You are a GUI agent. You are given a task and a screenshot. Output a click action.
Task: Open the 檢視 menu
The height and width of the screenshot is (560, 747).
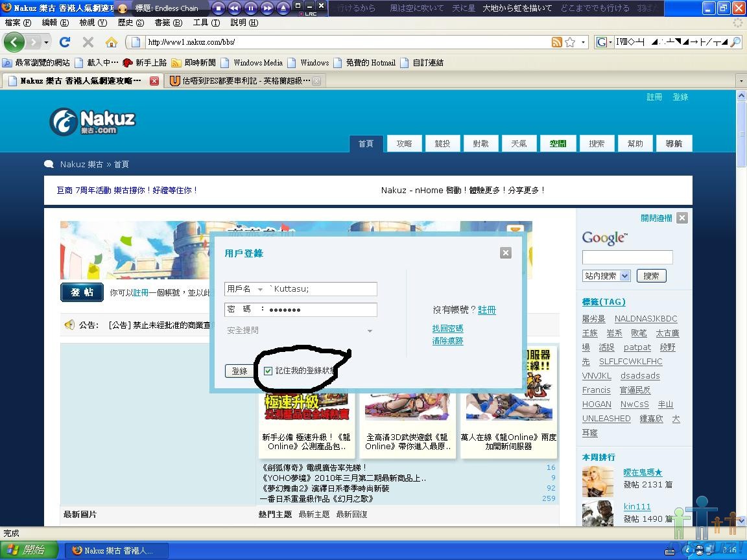point(93,23)
